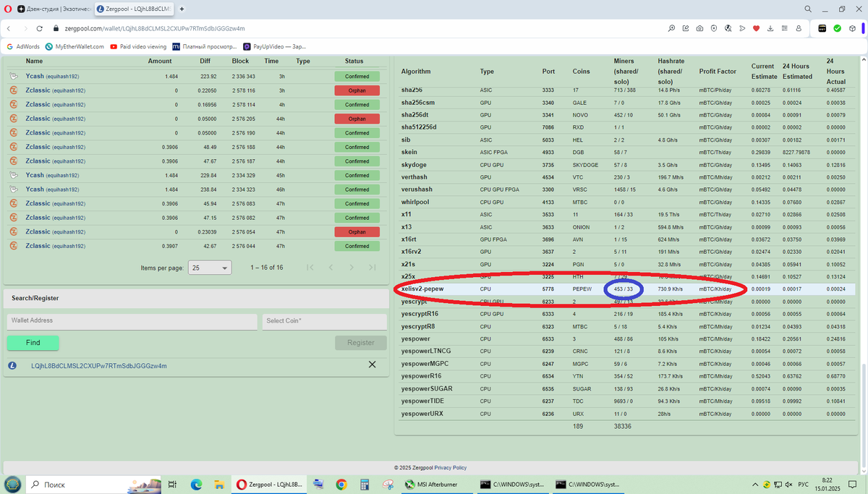Click the green checkmark extension icon
Viewport: 868px width, 494px height.
pyautogui.click(x=837, y=28)
